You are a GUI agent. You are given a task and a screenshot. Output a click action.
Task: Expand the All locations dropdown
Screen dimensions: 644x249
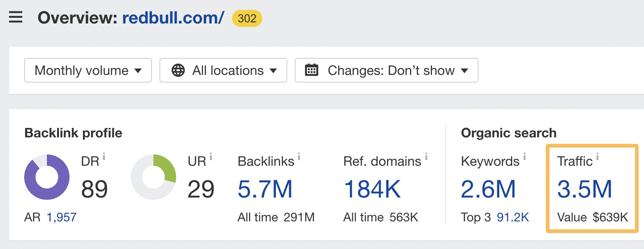pyautogui.click(x=223, y=70)
